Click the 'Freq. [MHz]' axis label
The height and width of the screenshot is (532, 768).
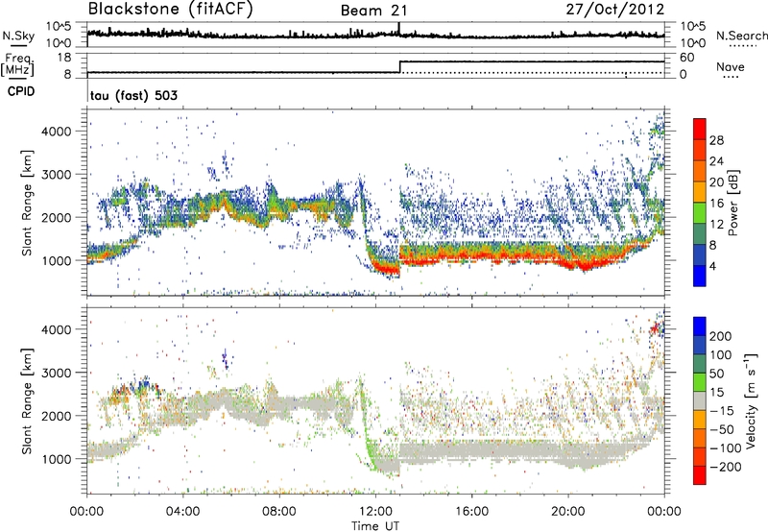coord(17,65)
